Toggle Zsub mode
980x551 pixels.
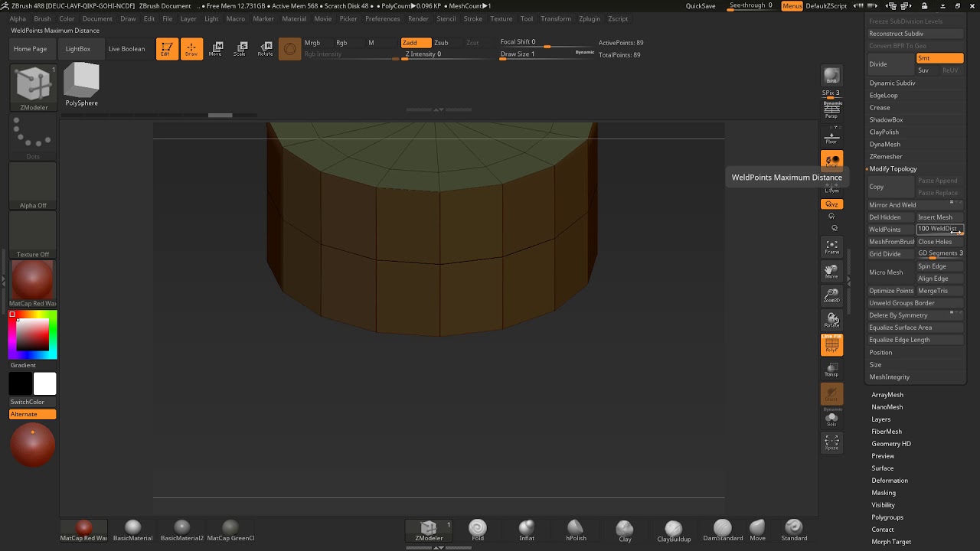441,43
